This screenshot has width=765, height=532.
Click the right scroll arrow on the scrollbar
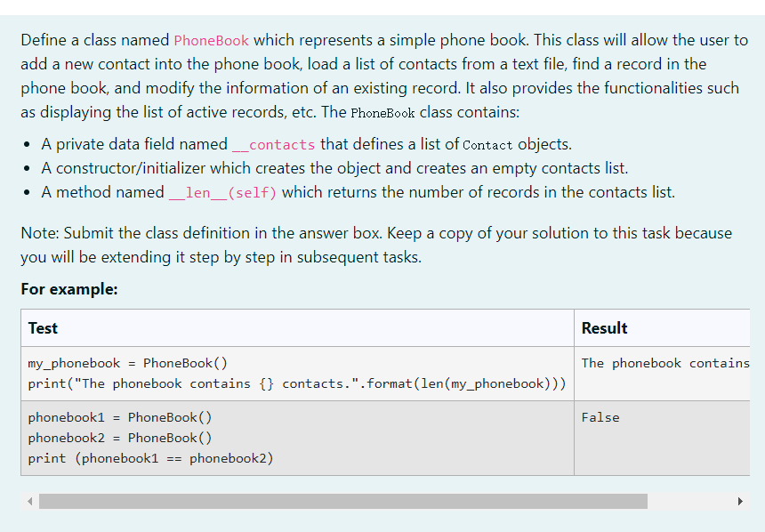pyautogui.click(x=739, y=501)
